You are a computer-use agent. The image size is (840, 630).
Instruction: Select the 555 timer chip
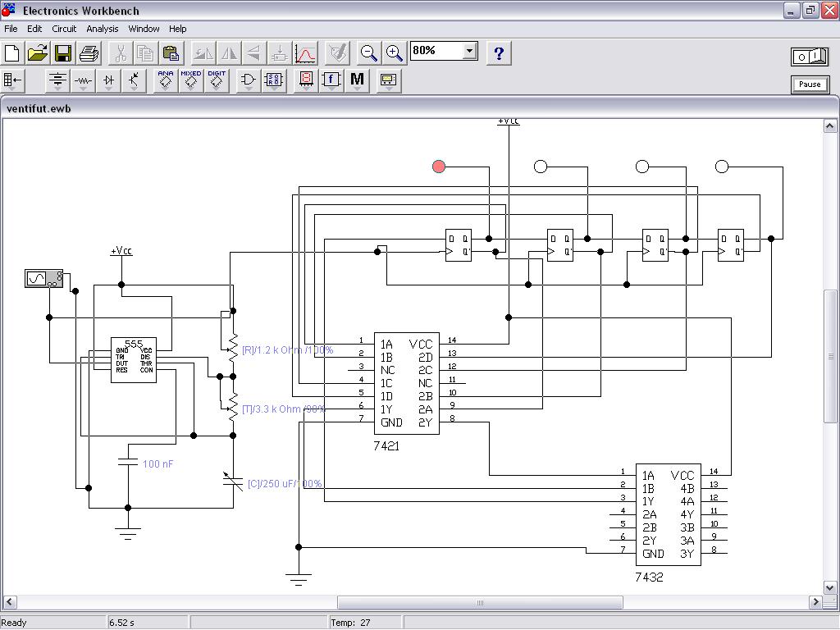tap(134, 360)
